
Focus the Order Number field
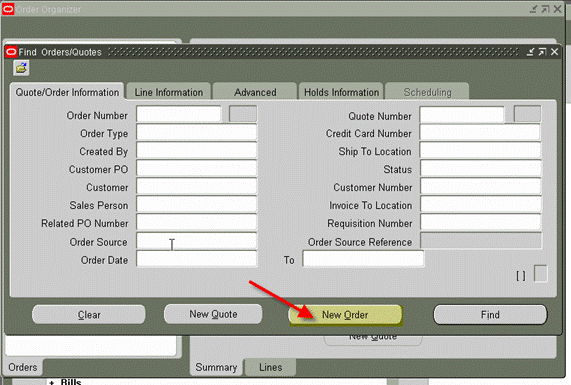point(178,114)
